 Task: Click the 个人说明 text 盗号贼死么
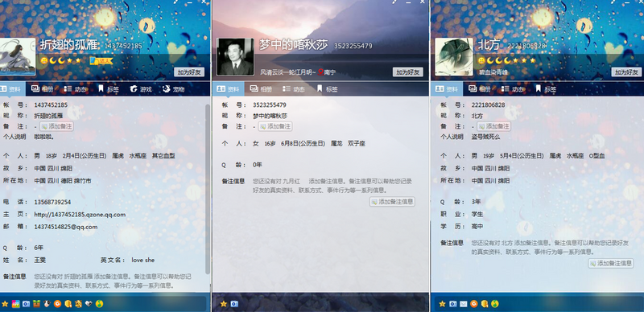click(x=485, y=137)
